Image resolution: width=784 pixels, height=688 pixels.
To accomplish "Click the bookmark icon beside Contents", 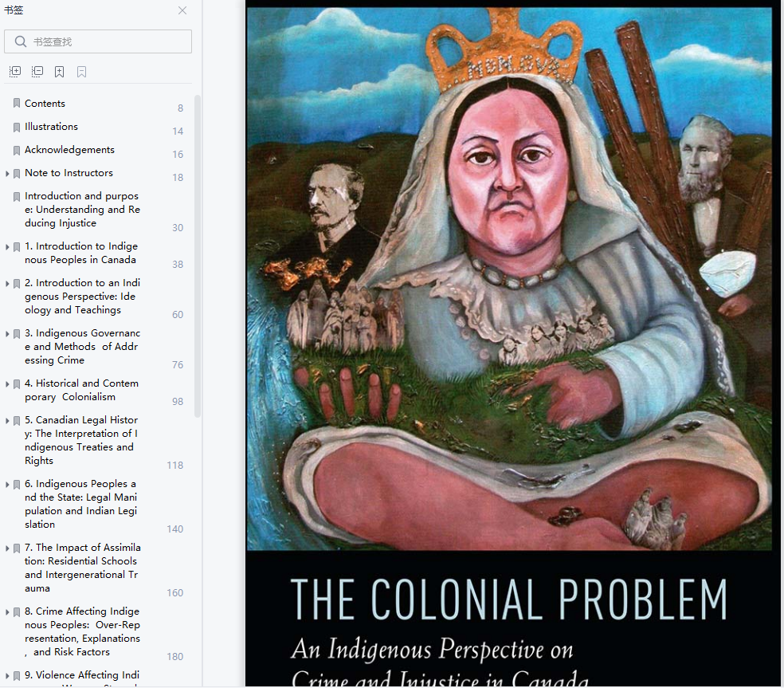I will click(17, 104).
